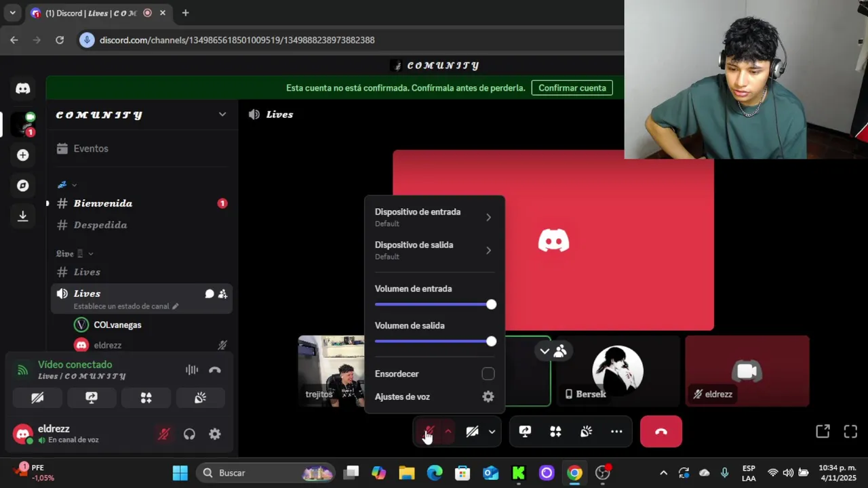Collapse the Live category chevron

[90, 253]
